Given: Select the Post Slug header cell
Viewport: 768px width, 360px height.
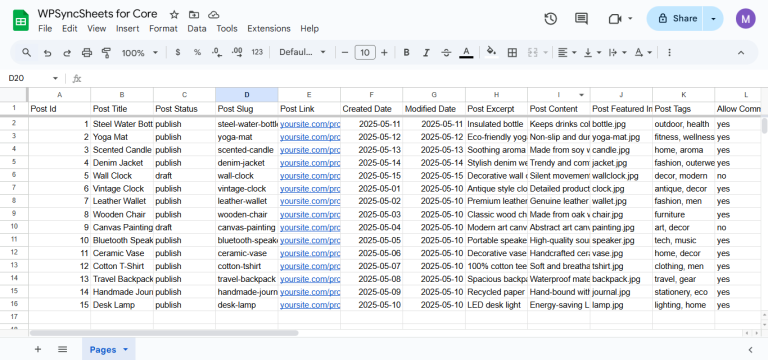Looking at the screenshot, I should click(x=247, y=109).
